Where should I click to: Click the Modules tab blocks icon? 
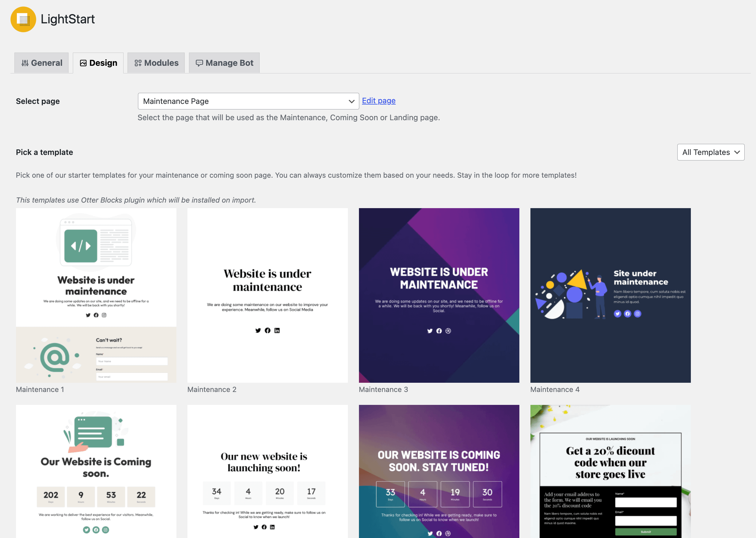(x=138, y=63)
